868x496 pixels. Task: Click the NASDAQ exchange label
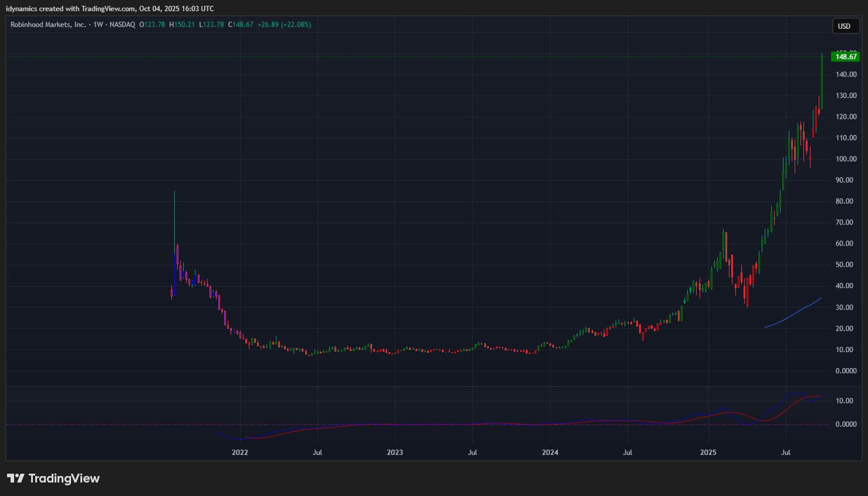[x=122, y=25]
